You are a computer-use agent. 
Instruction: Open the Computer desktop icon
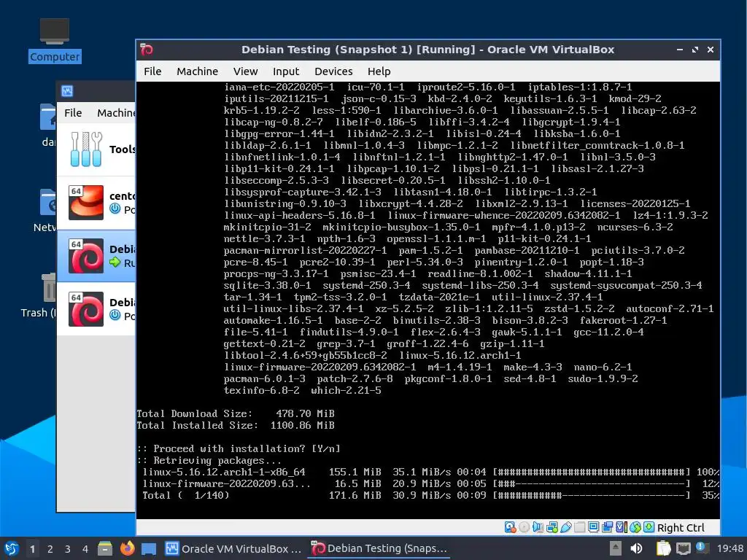point(54,41)
